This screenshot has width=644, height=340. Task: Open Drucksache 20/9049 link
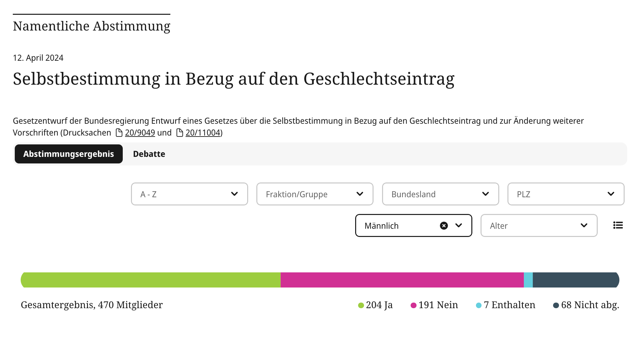tap(140, 133)
